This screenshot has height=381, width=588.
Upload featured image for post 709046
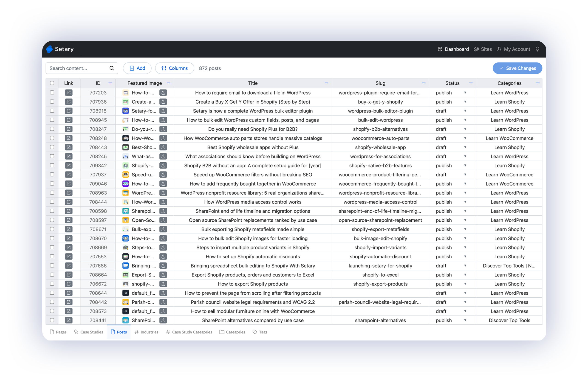163,183
